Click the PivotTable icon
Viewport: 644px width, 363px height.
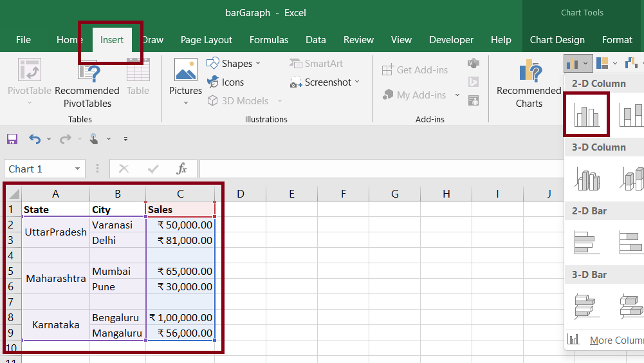29,70
